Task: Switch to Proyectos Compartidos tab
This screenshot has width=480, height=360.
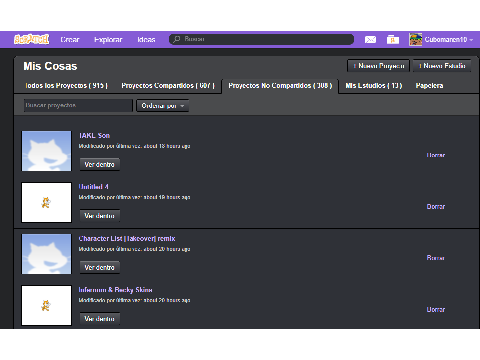Action: tap(168, 86)
